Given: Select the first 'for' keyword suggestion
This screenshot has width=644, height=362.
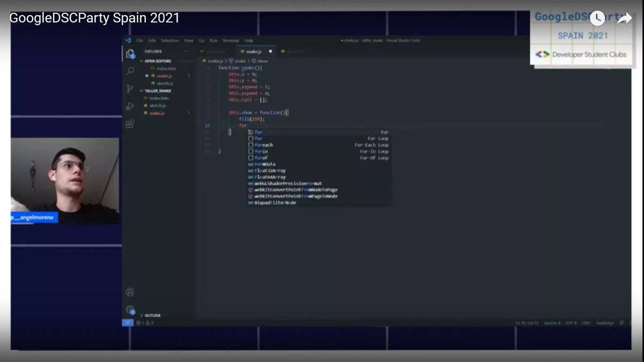Looking at the screenshot, I should (318, 132).
